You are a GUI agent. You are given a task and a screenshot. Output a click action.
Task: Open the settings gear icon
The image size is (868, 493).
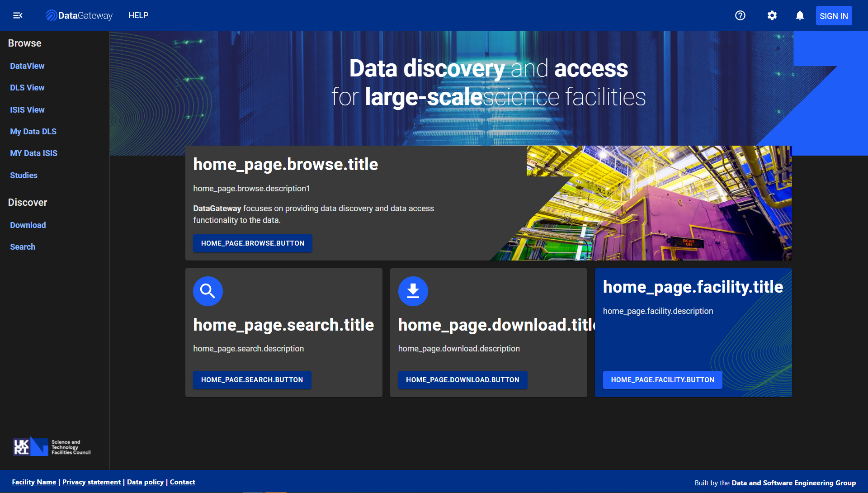coord(772,15)
